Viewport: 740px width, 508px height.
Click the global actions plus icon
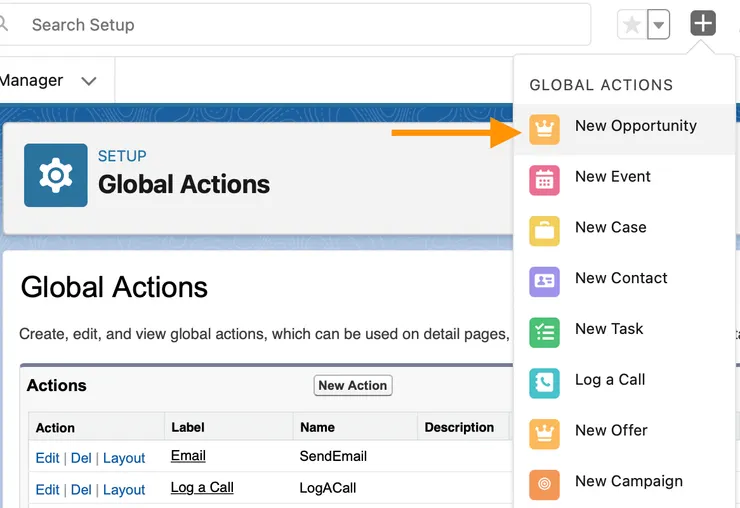tap(703, 24)
